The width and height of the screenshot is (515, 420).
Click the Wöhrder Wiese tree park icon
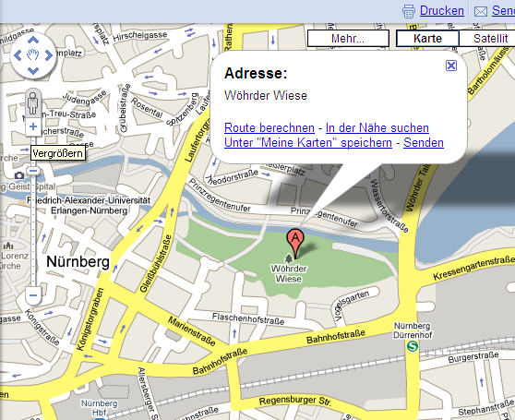pos(289,258)
